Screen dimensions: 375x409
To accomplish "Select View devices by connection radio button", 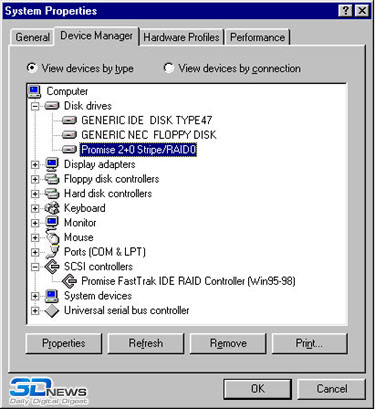I will [x=169, y=68].
